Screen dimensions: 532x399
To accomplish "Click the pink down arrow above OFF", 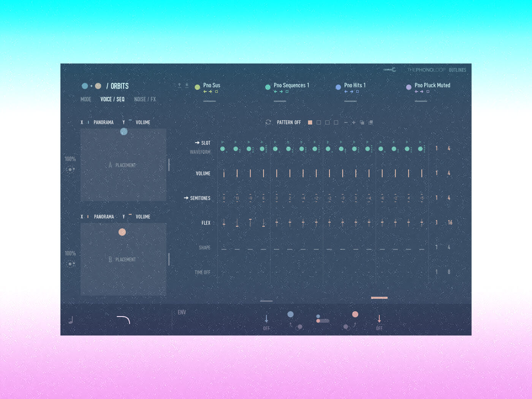I will (379, 318).
